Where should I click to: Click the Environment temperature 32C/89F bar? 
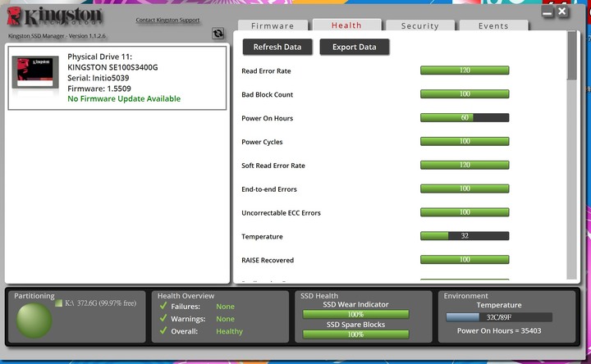click(x=499, y=317)
